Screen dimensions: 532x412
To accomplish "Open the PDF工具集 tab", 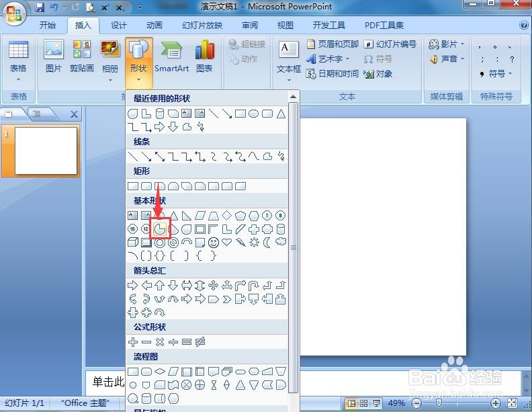I will click(384, 25).
